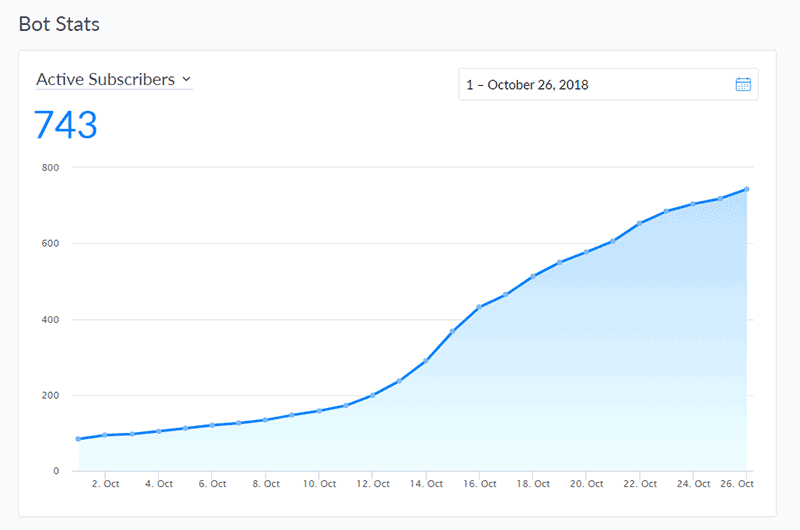Select the data point above 22. Oct
Screen dimensions: 800x530
click(x=640, y=223)
